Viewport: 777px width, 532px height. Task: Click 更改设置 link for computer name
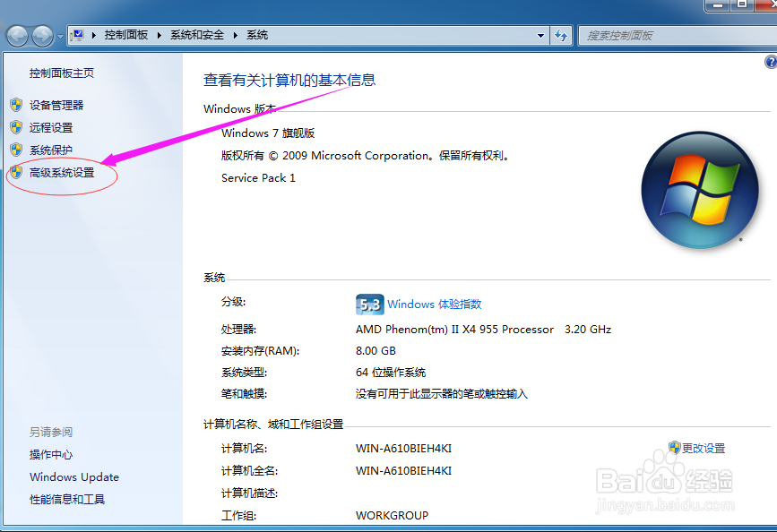click(x=704, y=449)
